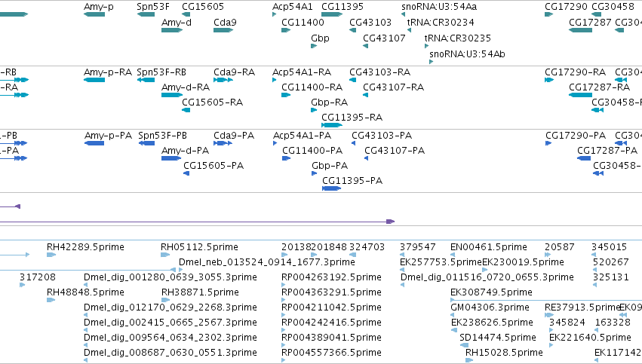Select the CG17290-PA protein label

[x=576, y=136]
